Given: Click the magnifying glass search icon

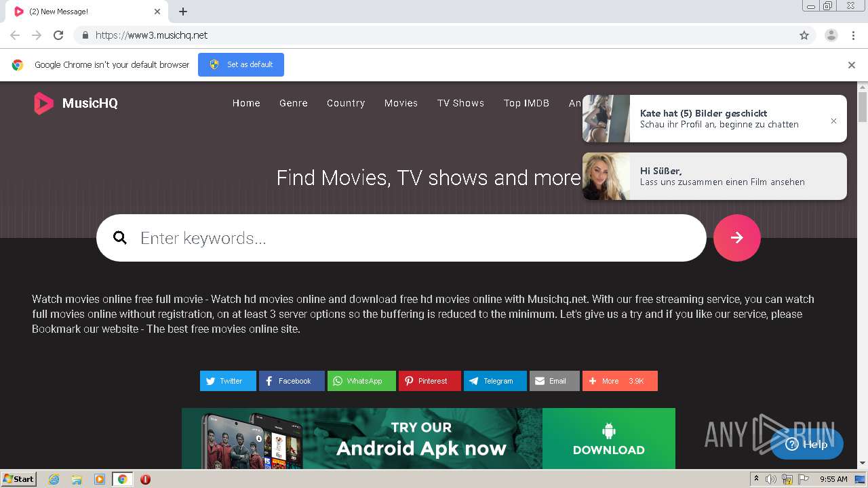Looking at the screenshot, I should [x=120, y=238].
